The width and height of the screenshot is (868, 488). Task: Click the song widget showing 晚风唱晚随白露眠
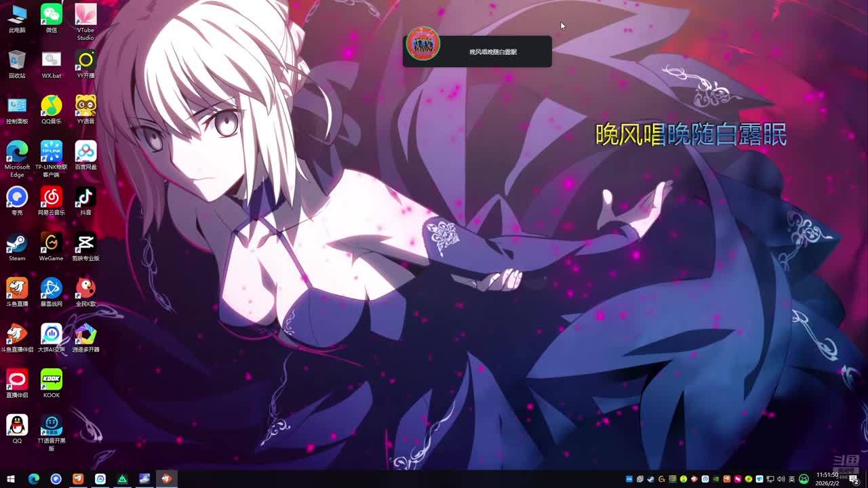point(477,52)
